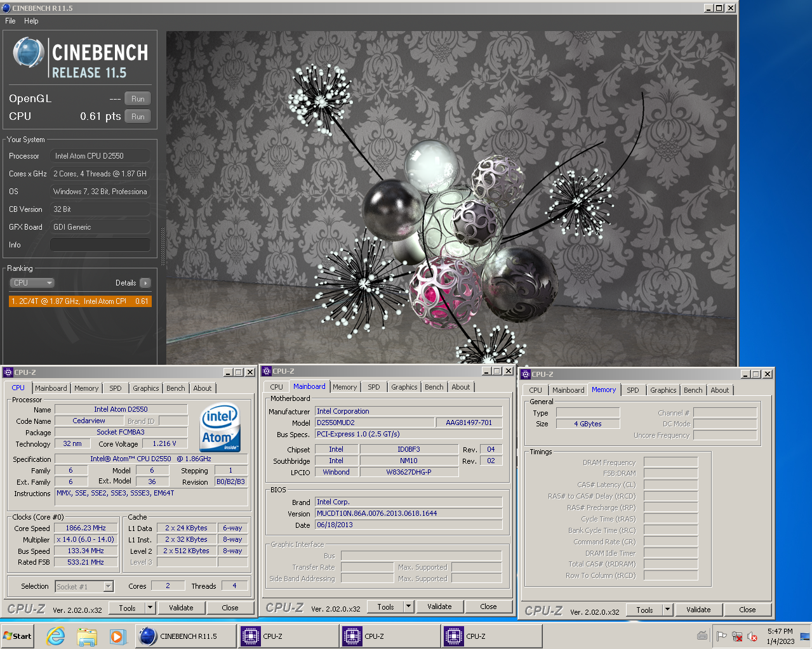Open Bench tab in CPU-Z CPU window
Image resolution: width=812 pixels, height=649 pixels.
click(x=176, y=388)
